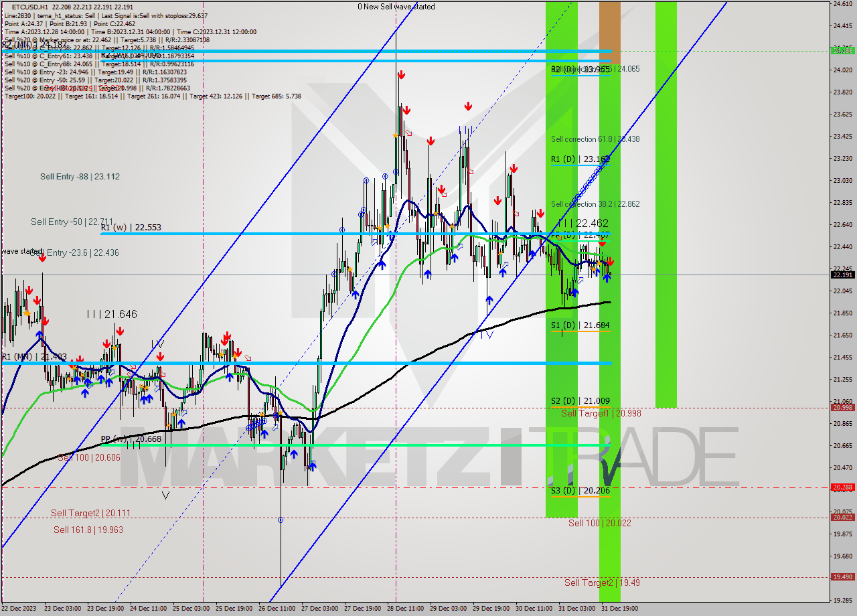
Task: Click the 'Sell %10 @ C_Entry88: 24.065' line
Action: tap(99, 64)
